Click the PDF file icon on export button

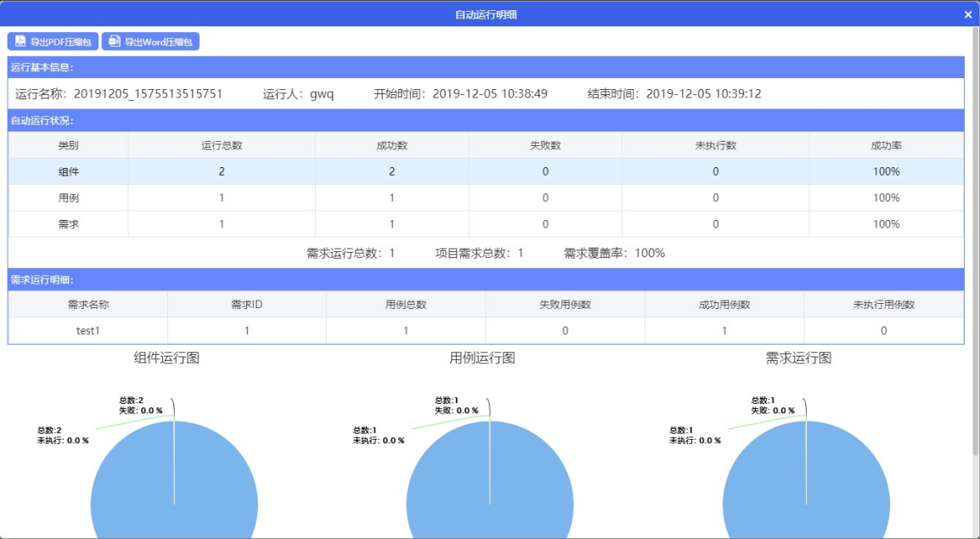click(x=20, y=42)
